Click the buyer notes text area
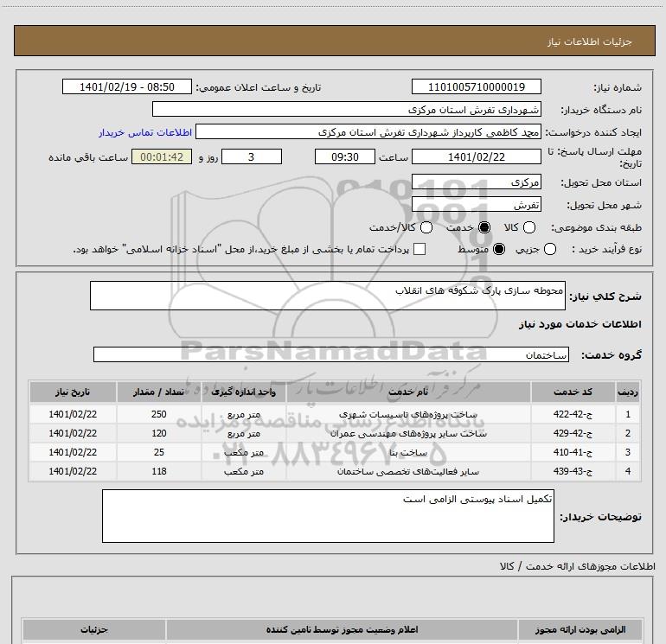 [328, 516]
